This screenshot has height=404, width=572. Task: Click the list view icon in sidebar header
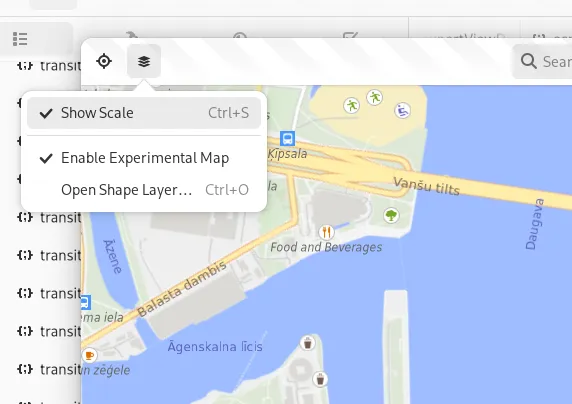tap(20, 39)
